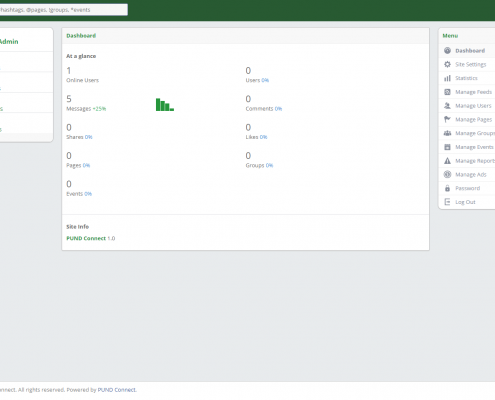Click the Manage Groups people icon

[447, 133]
